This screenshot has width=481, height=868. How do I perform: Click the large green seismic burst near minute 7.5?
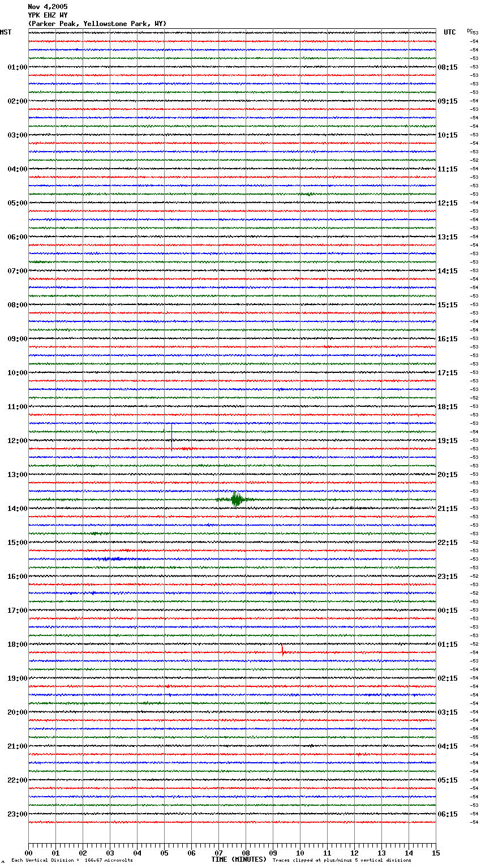237,500
